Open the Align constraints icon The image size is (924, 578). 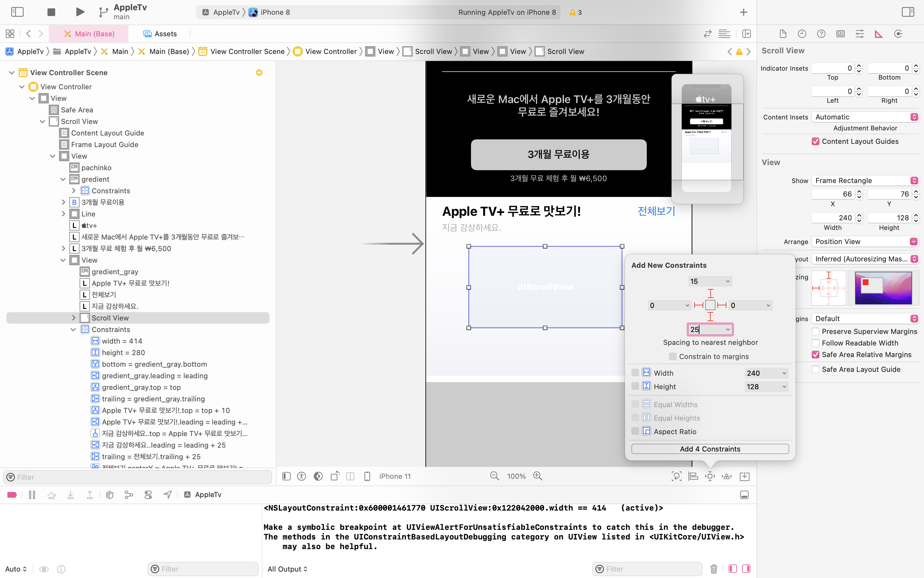pos(693,476)
